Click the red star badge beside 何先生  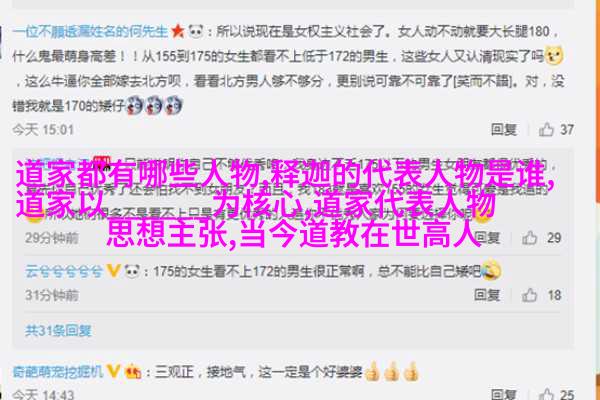(178, 31)
